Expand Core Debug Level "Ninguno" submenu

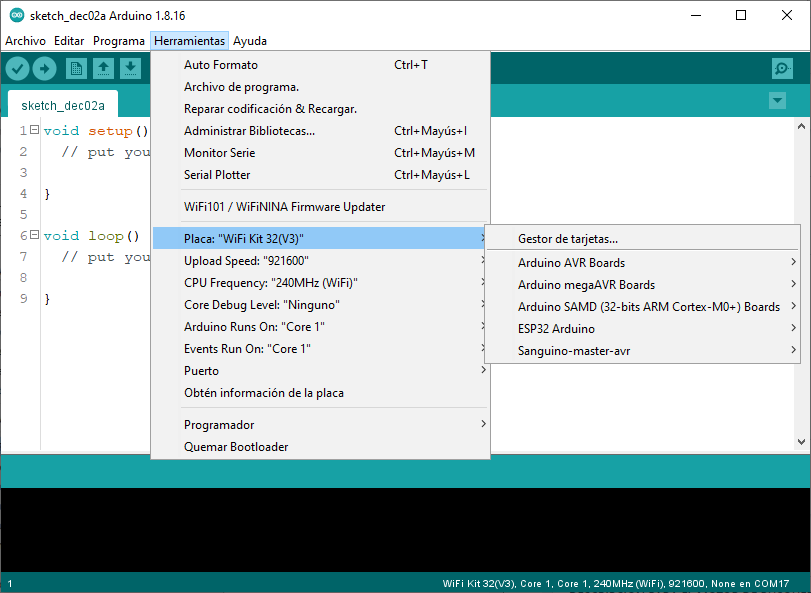tap(321, 305)
